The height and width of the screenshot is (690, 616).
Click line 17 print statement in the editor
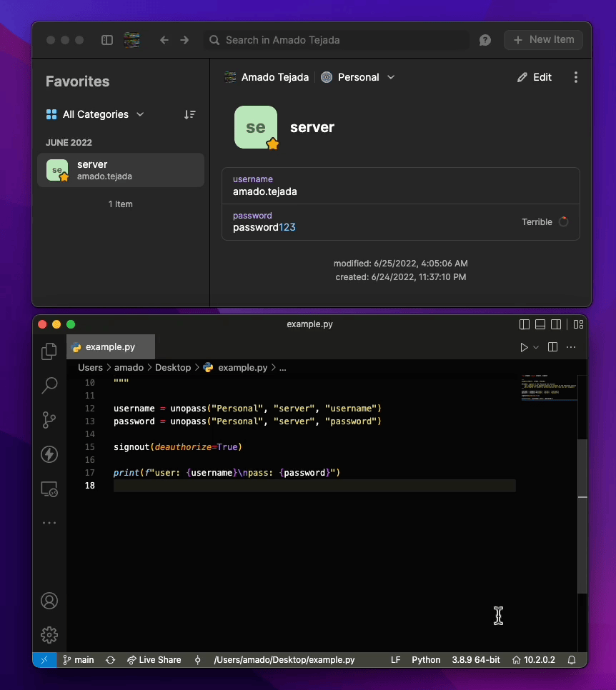pyautogui.click(x=227, y=473)
